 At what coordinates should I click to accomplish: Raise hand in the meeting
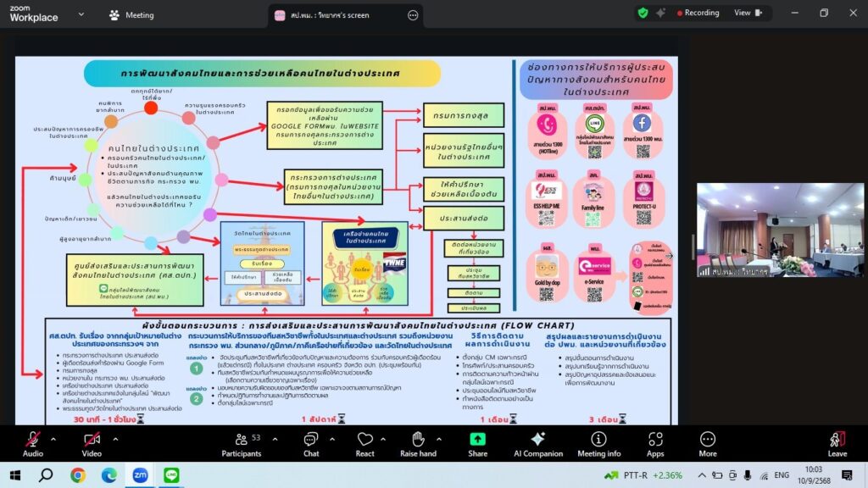click(x=418, y=444)
